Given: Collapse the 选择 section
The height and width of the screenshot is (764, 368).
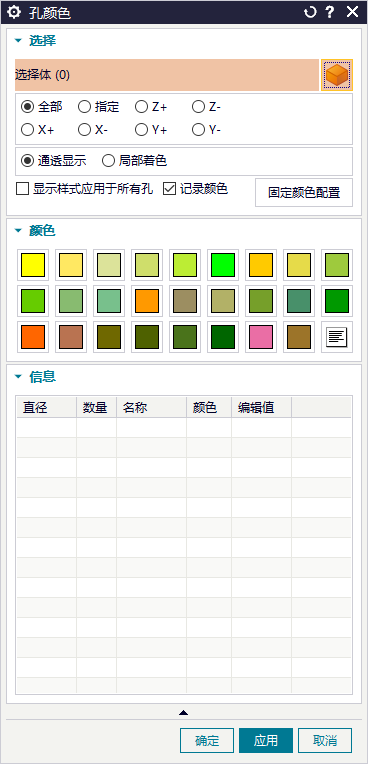Looking at the screenshot, I should coord(19,41).
